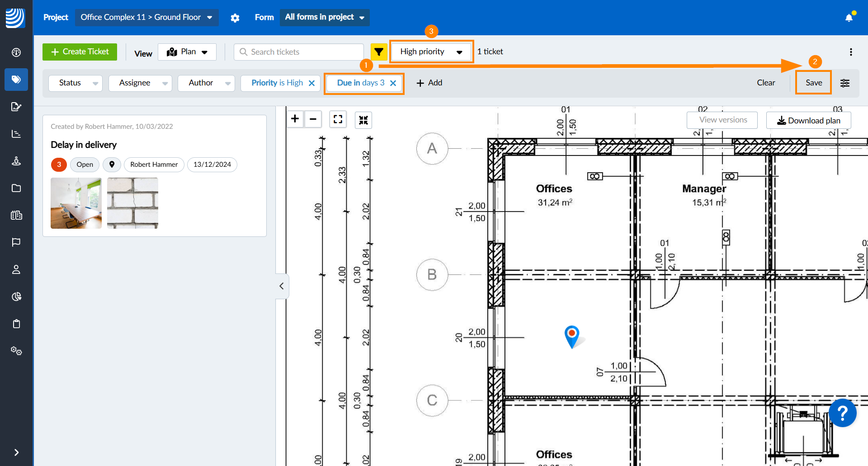Enter fullscreen plan view
The image size is (868, 466).
tap(338, 119)
